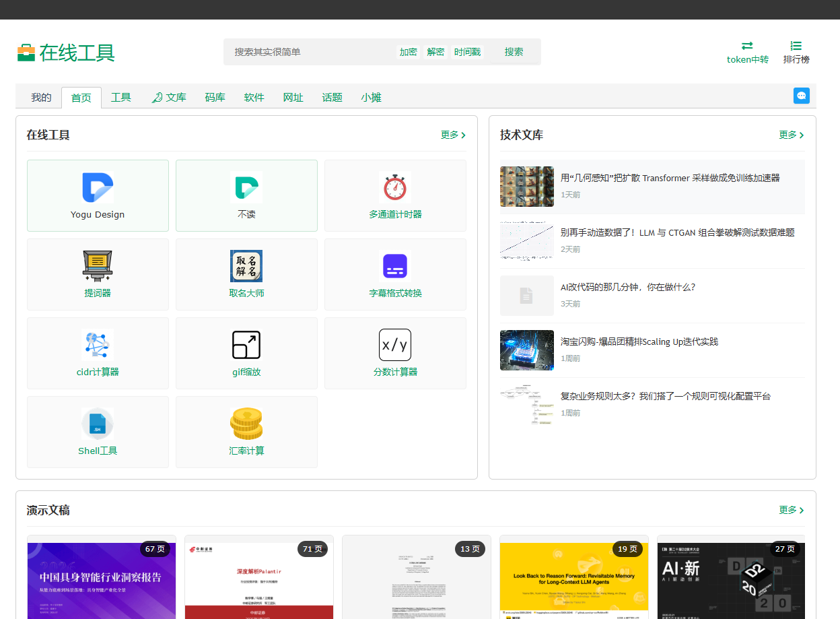This screenshot has height=619, width=840.
Task: Open the cidr计算器 network icon
Action: coord(98,345)
